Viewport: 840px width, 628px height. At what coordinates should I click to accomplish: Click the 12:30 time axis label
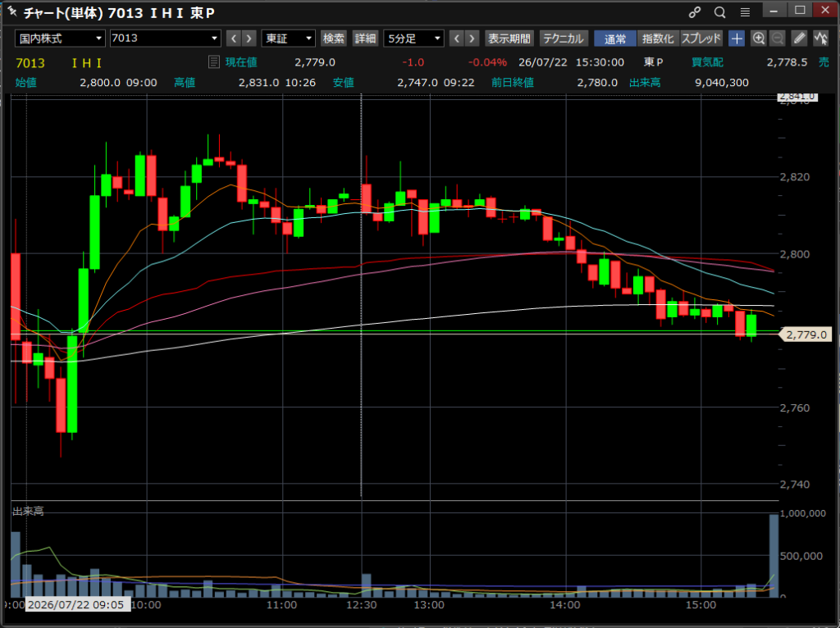(362, 605)
